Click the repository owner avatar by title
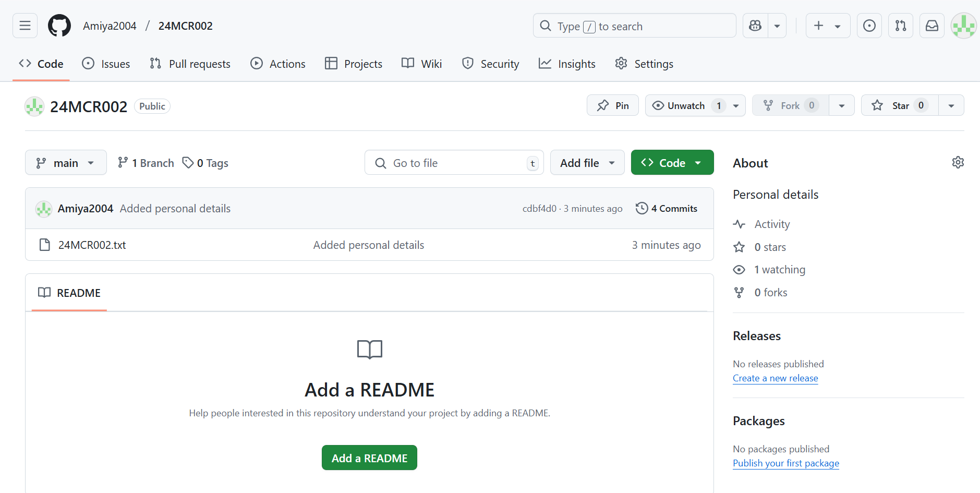This screenshot has height=493, width=980. click(34, 106)
